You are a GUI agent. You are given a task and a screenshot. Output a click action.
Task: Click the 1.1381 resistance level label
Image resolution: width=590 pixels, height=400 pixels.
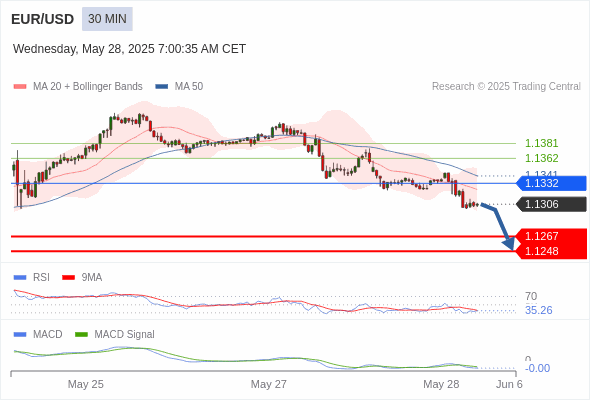(541, 143)
